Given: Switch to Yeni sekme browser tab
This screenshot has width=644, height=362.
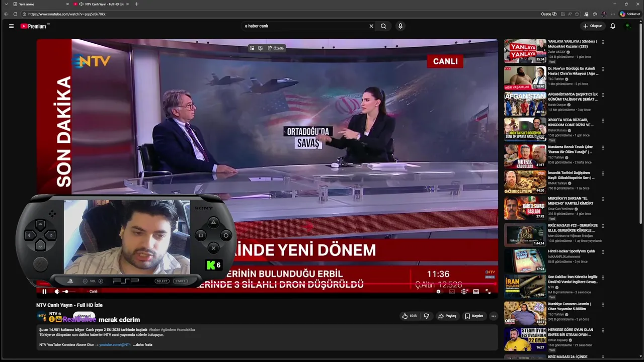Looking at the screenshot, I should pos(40,4).
